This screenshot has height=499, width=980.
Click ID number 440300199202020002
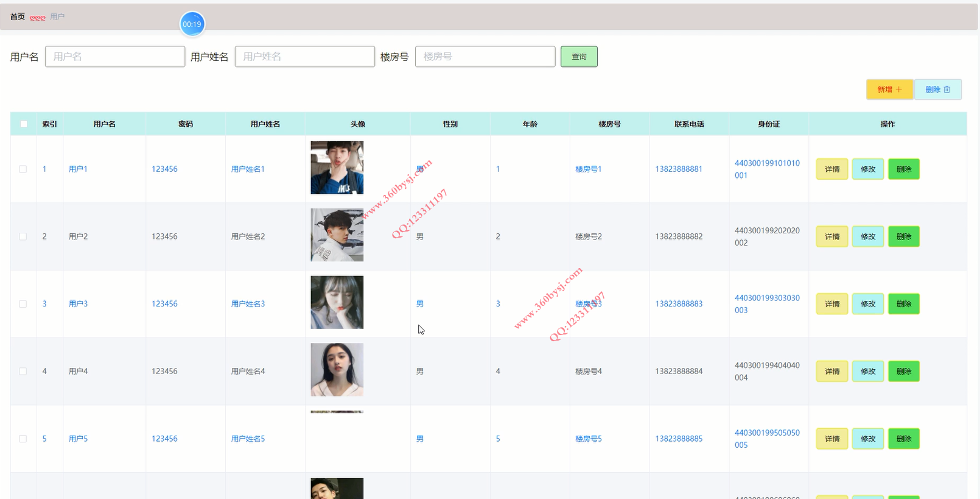(x=767, y=236)
